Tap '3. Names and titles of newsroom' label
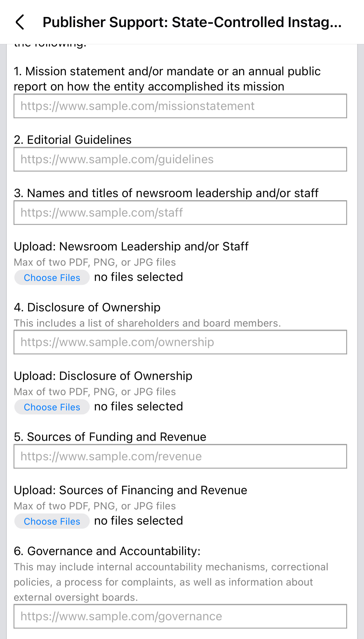Viewport: 364px width, 639px height. tap(166, 193)
